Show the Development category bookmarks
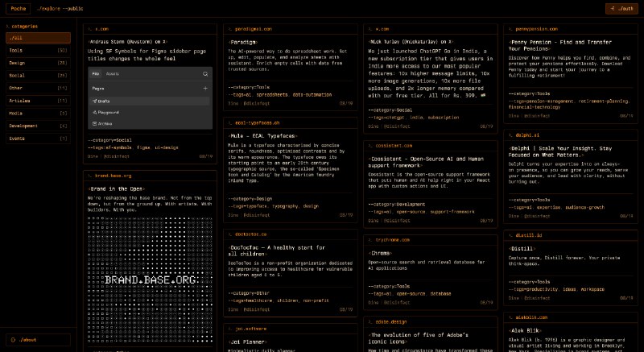This screenshot has height=352, width=644. 39,126
